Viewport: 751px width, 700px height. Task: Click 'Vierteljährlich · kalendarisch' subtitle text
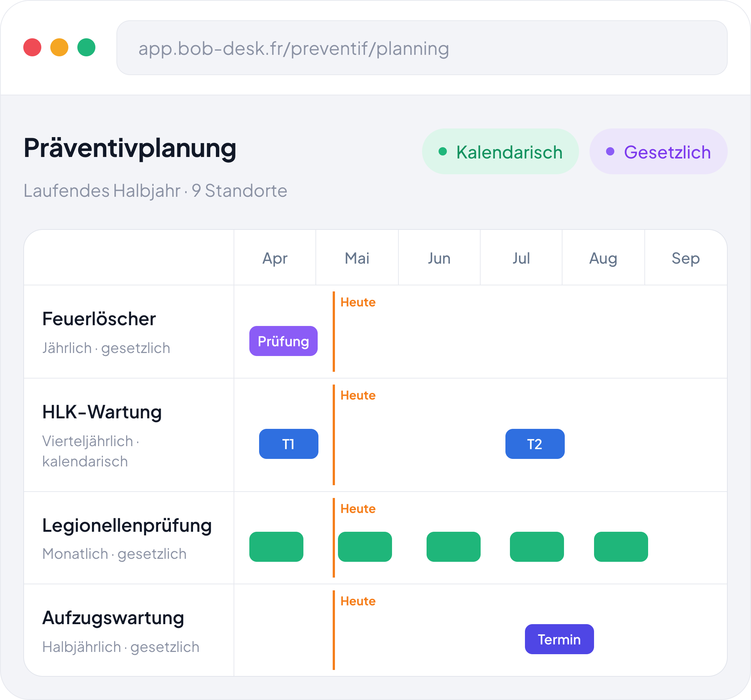pyautogui.click(x=90, y=451)
